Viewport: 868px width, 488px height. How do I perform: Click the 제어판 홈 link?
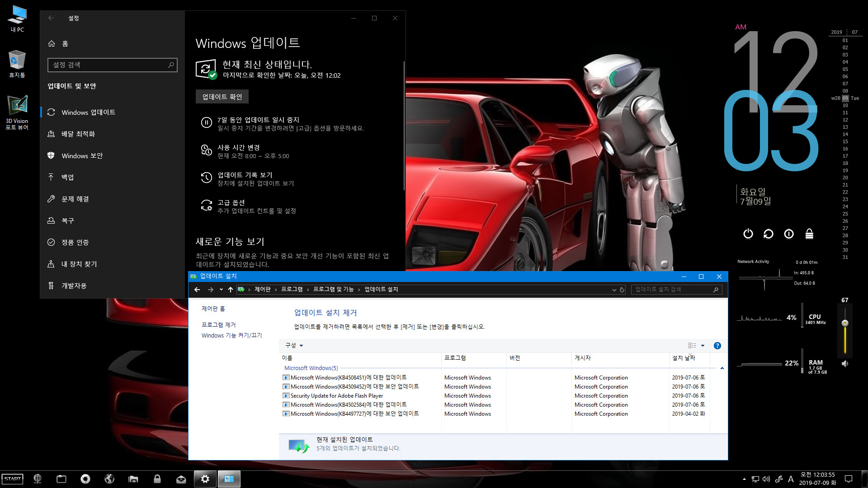point(213,309)
